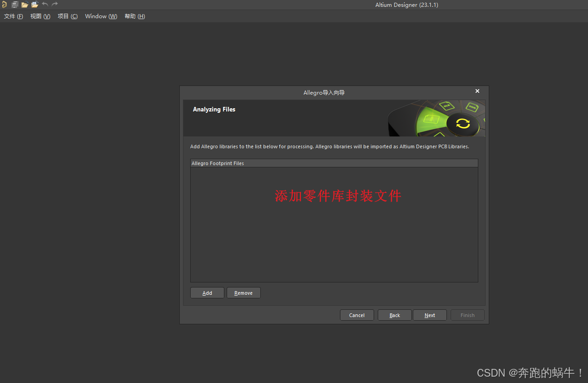
Task: Open the 文件 (F) menu
Action: [14, 16]
